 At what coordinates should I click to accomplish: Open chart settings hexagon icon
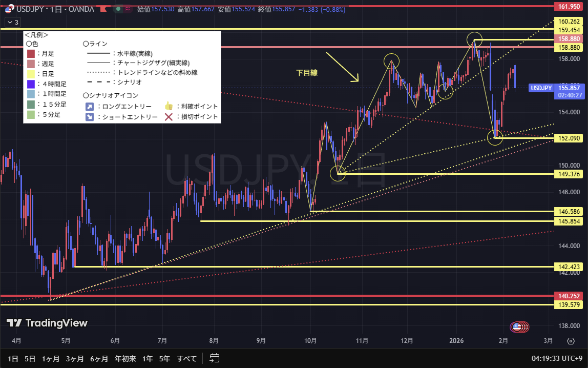[571, 341]
